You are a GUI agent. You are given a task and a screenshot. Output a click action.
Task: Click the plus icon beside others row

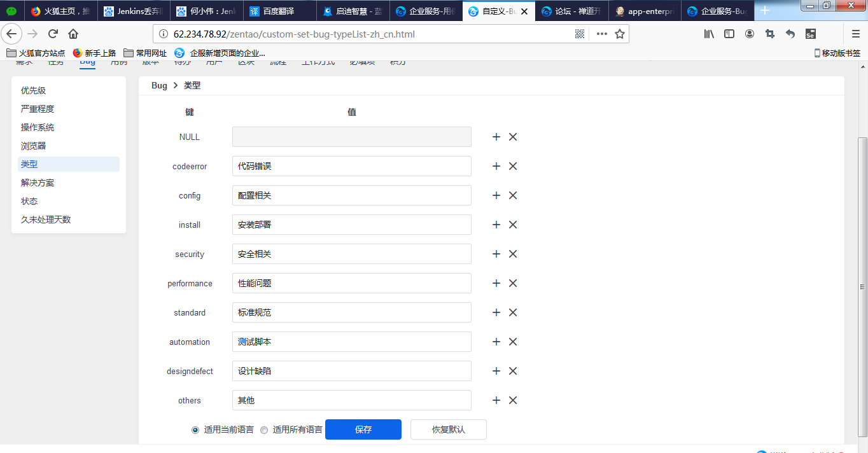click(496, 400)
